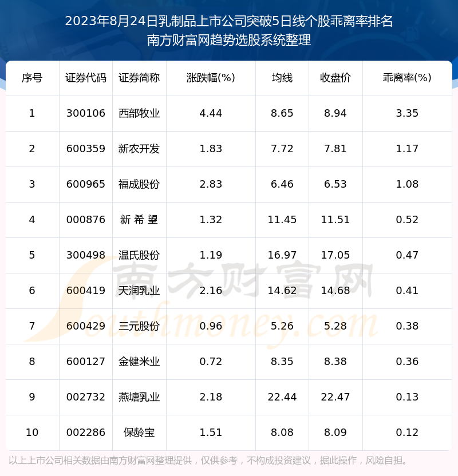Click moving average 6.46
This screenshot has width=458, height=476.
[x=282, y=184]
